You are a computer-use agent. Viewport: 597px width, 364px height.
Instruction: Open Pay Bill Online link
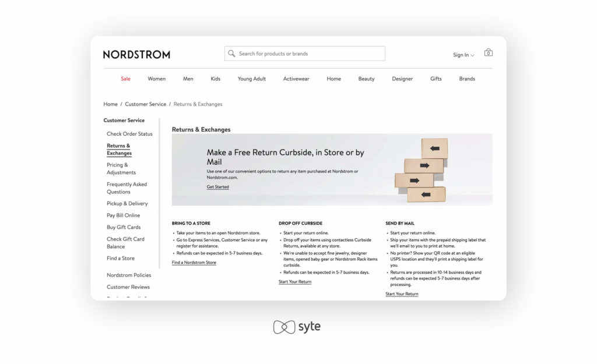124,215
